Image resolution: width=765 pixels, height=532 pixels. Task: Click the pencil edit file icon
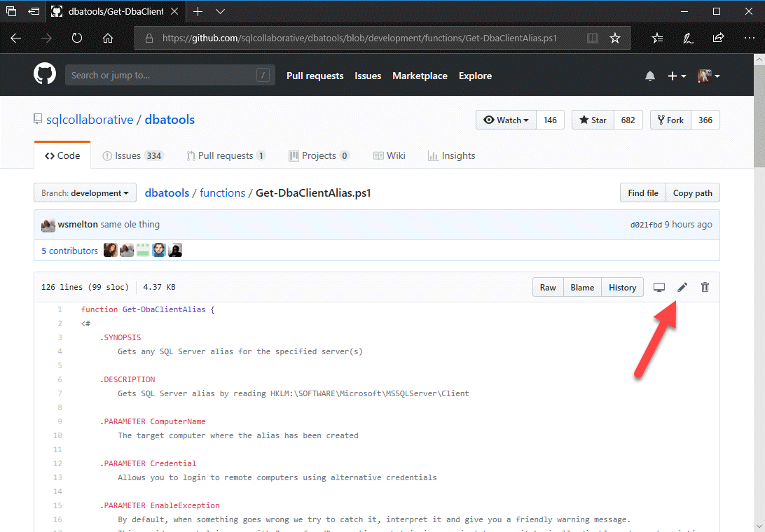(x=682, y=287)
